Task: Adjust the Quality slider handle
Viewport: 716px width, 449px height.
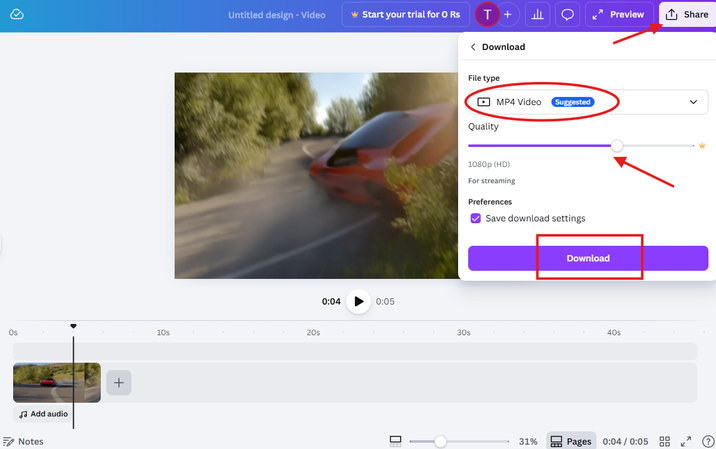Action: point(617,146)
